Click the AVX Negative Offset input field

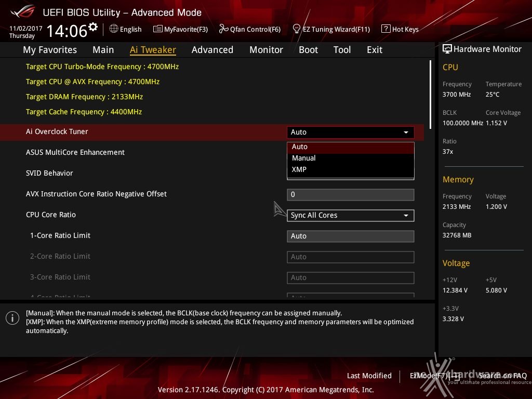coord(351,195)
